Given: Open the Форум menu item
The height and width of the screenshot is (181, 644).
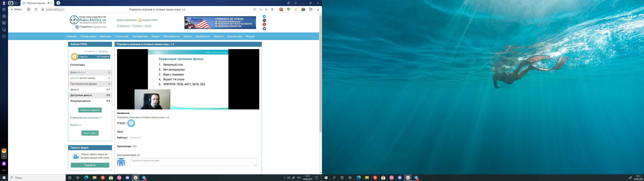Looking at the screenshot, I should [250, 36].
